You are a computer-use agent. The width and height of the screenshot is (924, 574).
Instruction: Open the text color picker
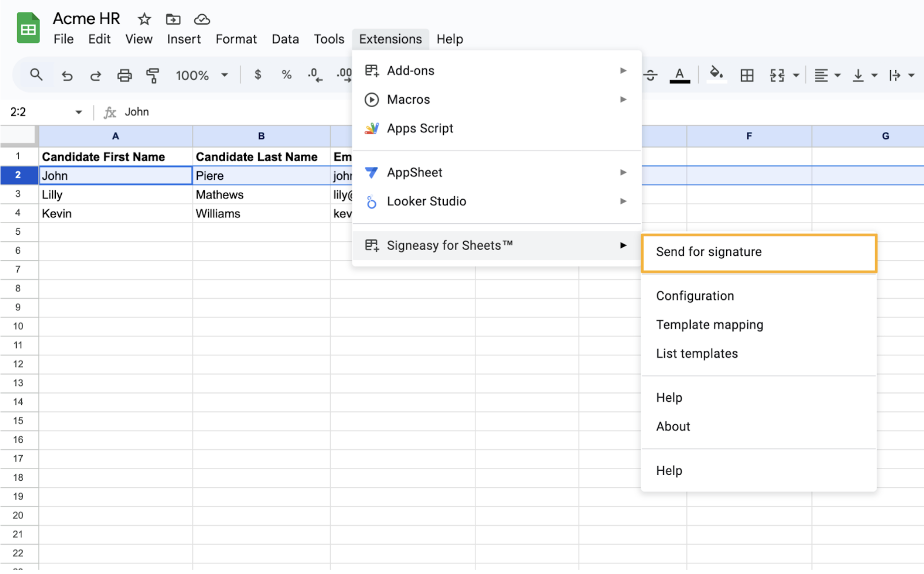click(x=680, y=75)
